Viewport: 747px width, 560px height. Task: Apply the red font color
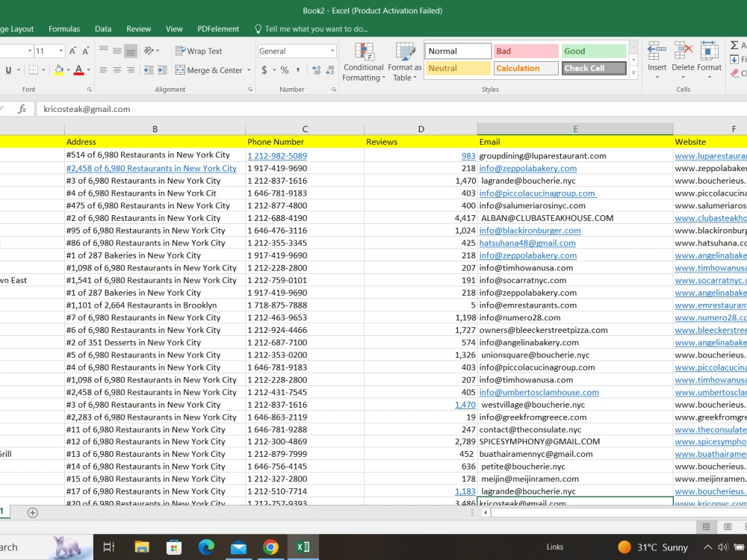tap(79, 70)
